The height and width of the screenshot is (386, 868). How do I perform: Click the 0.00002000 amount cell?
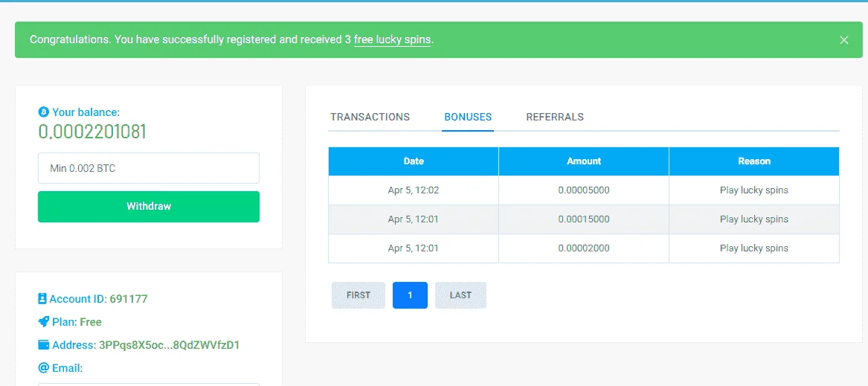(584, 248)
